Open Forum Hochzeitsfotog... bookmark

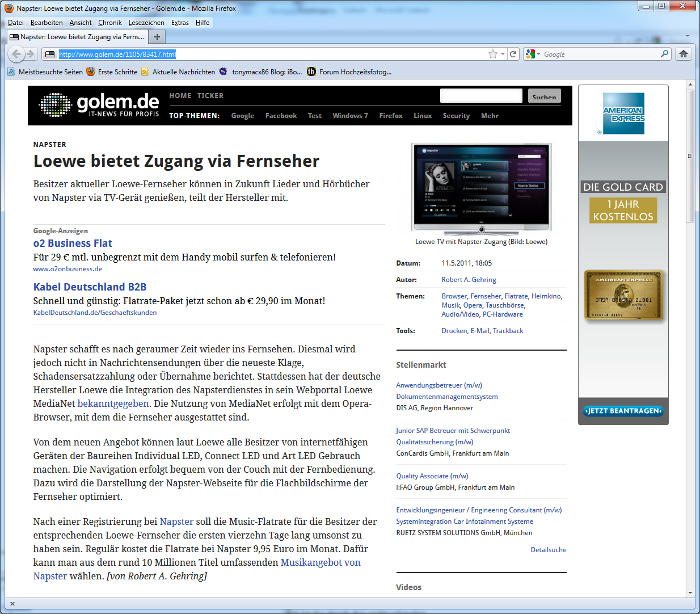(349, 72)
